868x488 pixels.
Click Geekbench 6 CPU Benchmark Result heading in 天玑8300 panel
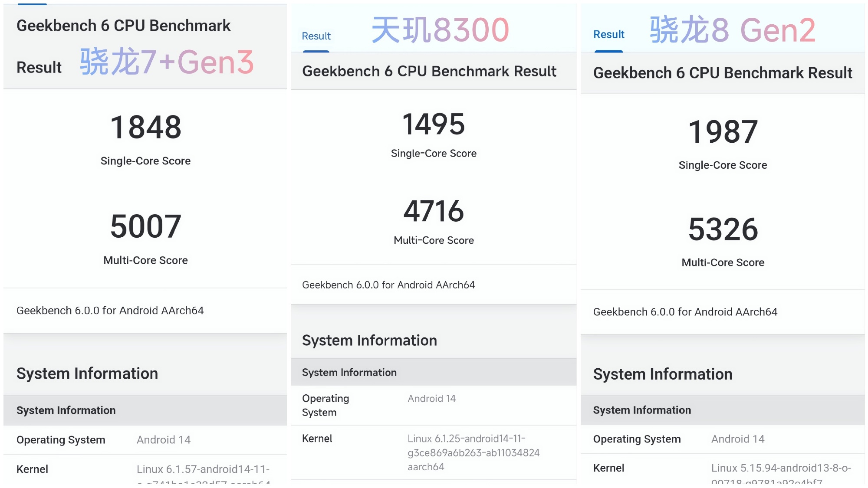pyautogui.click(x=429, y=71)
